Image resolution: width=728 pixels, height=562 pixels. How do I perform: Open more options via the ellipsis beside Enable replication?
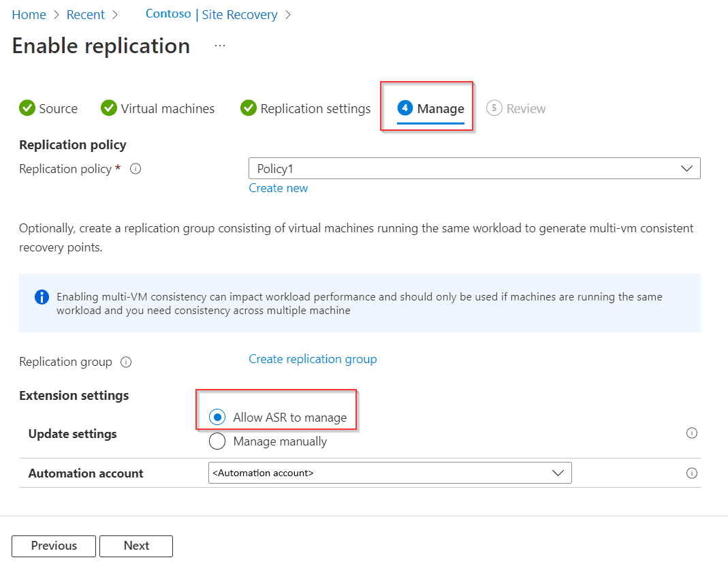[219, 45]
